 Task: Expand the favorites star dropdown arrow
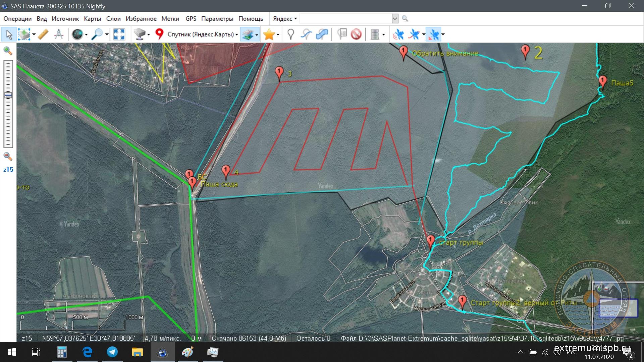[x=278, y=35]
